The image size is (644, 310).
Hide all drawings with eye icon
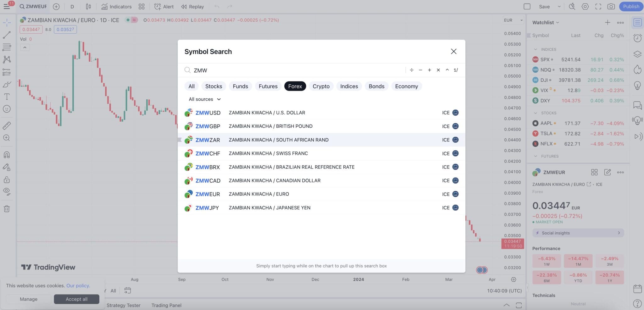coord(7,191)
